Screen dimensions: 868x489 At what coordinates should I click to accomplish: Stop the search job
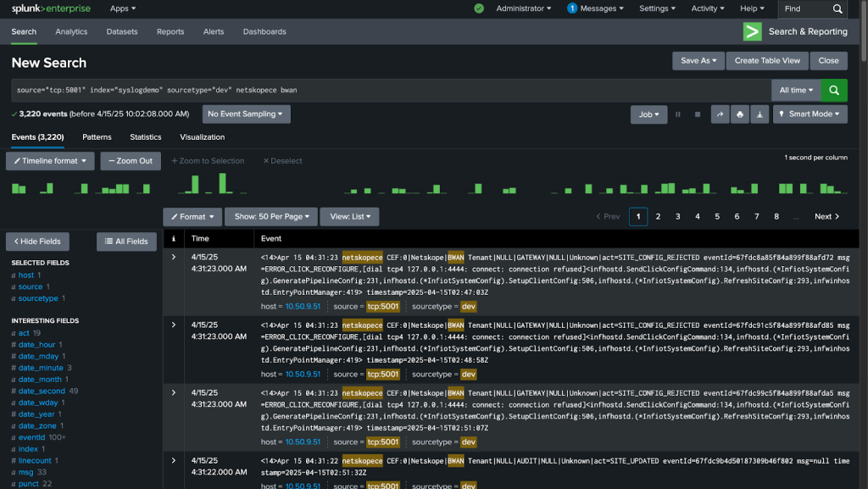click(698, 114)
